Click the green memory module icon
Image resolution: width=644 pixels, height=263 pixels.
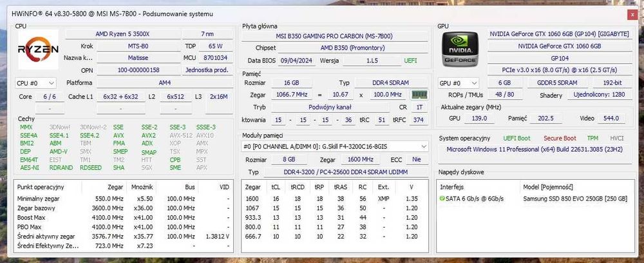tap(420, 95)
